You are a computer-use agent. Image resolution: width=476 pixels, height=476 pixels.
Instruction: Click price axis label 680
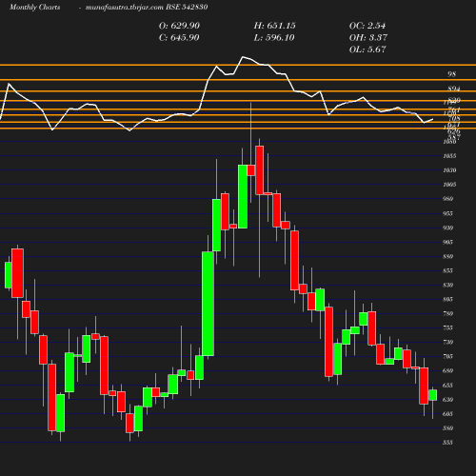(447, 370)
